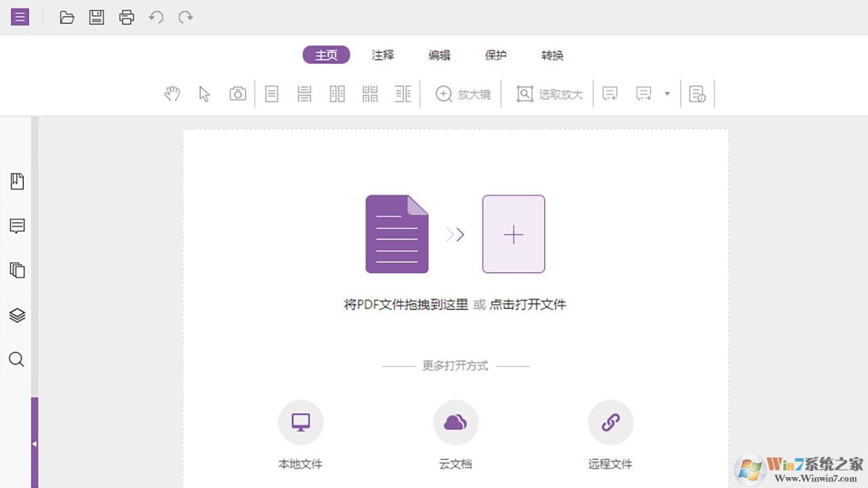
Task: Open the hamburger menu top left
Action: pos(19,17)
